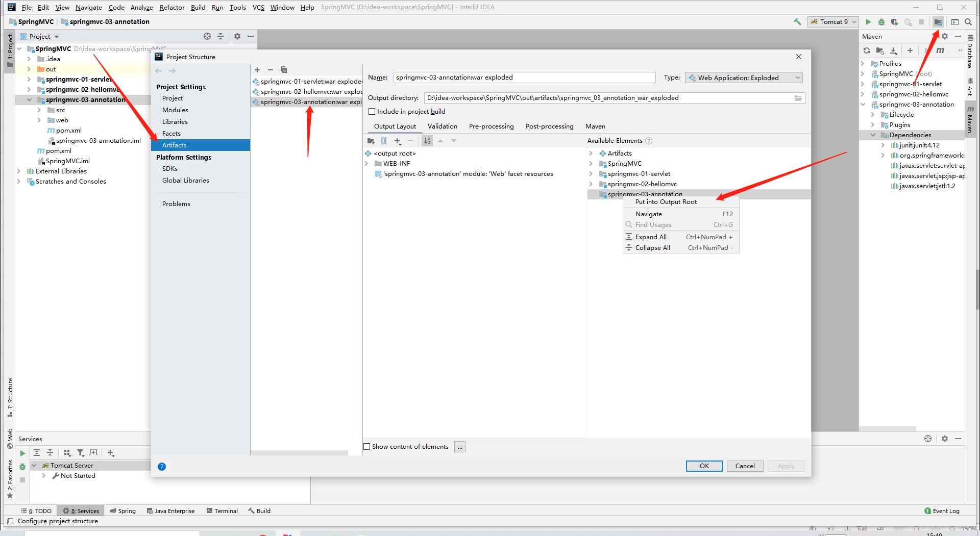Viewport: 980px width, 536px height.
Task: Run with Coverage shield icon
Action: click(895, 22)
